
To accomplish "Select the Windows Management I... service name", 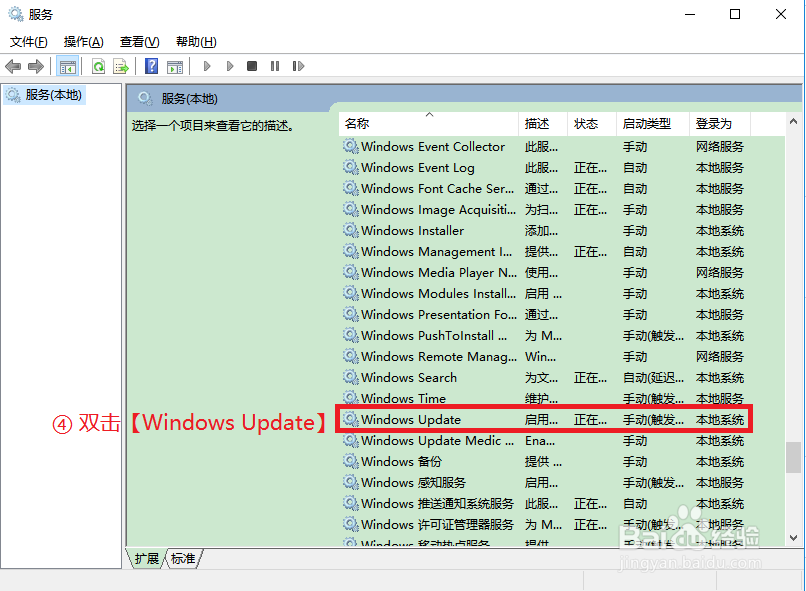I will click(436, 252).
